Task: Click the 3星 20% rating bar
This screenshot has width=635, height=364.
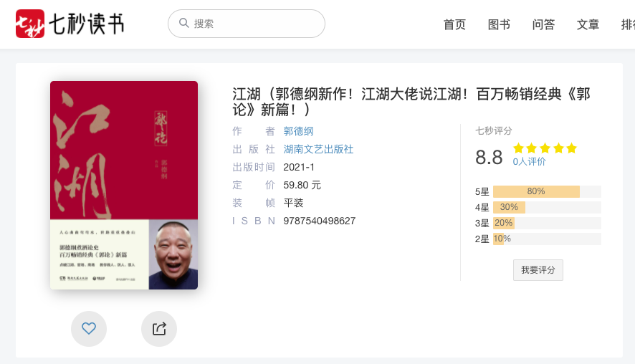Action: (x=547, y=223)
